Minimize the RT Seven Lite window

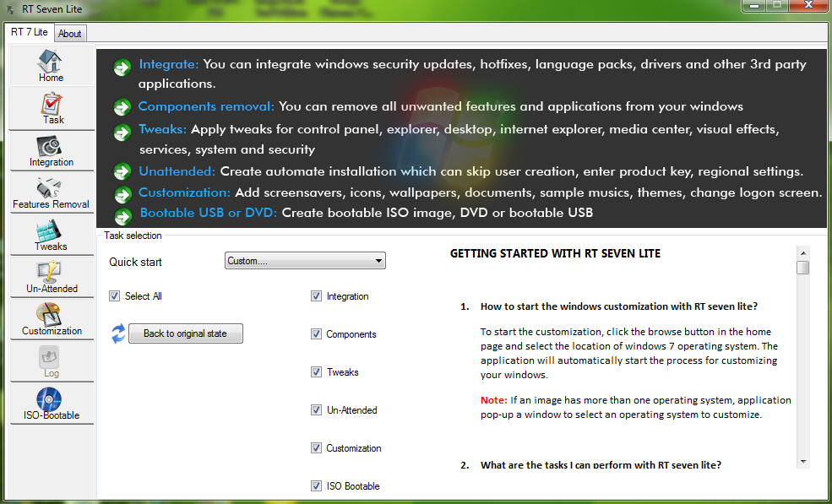pyautogui.click(x=754, y=5)
